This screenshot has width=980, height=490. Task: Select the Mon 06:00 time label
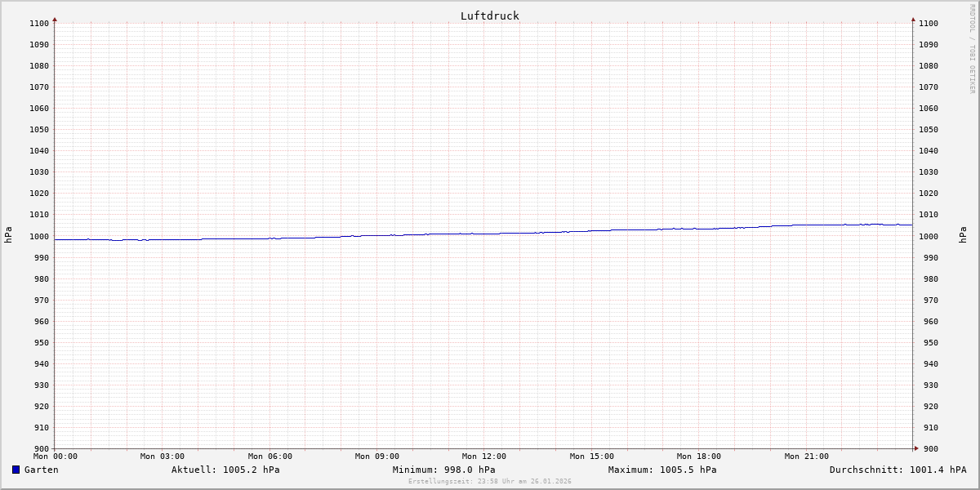tap(269, 457)
